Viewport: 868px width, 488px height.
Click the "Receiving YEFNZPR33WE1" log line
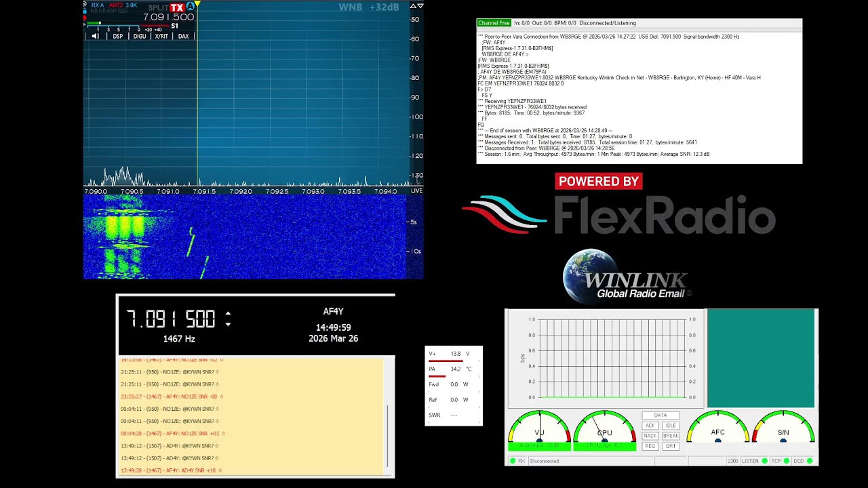click(512, 101)
